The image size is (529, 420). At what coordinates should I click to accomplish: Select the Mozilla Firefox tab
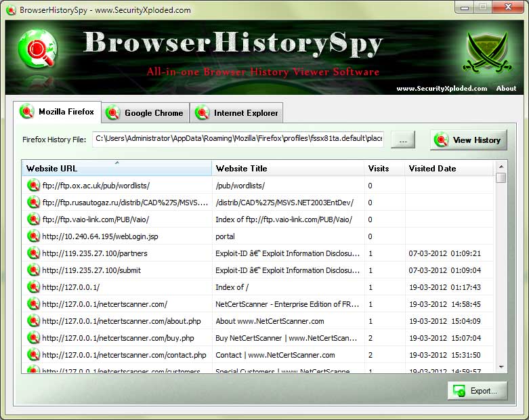(57, 112)
